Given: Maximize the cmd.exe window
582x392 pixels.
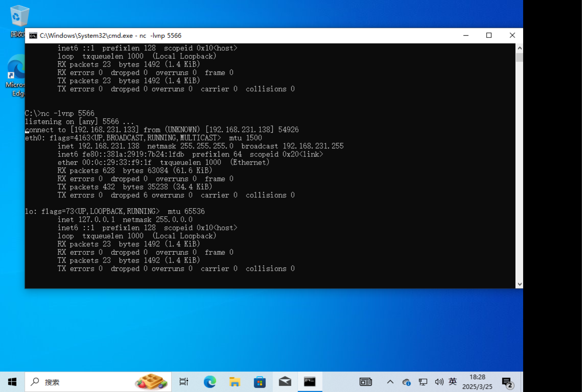Looking at the screenshot, I should coord(489,35).
